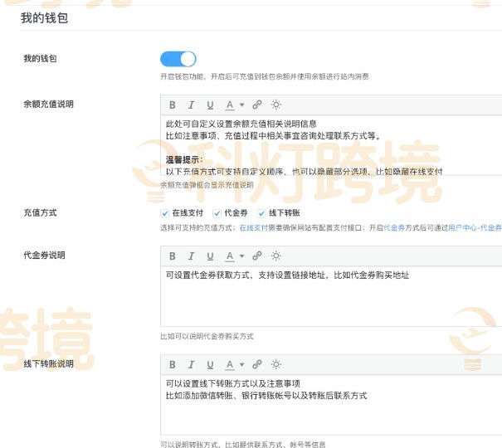Click Bold in 线下转账说明 editor toolbar
This screenshot has height=448, width=502.
point(173,364)
